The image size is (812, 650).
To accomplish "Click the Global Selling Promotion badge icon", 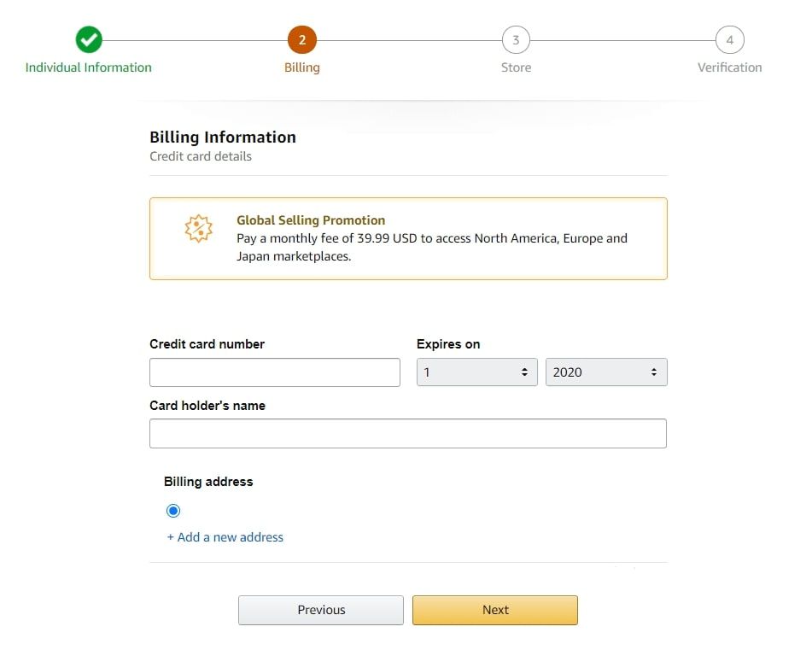I will [x=198, y=228].
